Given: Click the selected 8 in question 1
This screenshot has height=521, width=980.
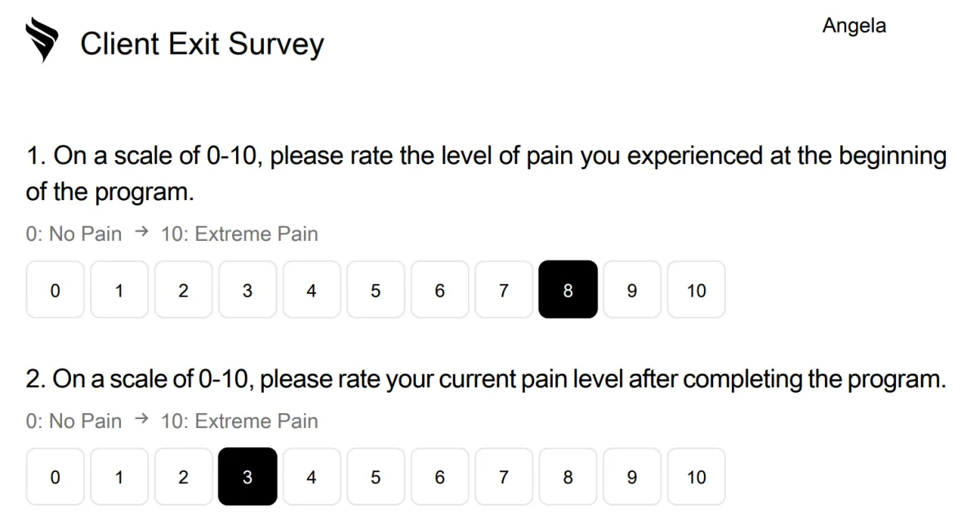Looking at the screenshot, I should click(x=568, y=290).
